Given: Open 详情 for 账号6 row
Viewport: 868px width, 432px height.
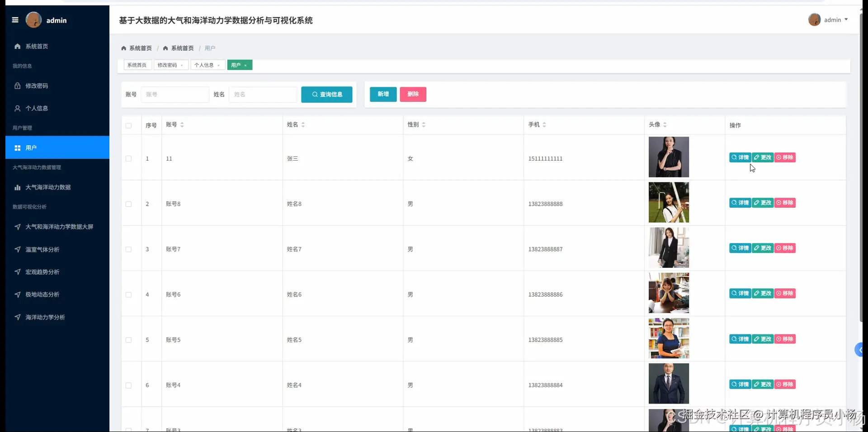Looking at the screenshot, I should [740, 293].
